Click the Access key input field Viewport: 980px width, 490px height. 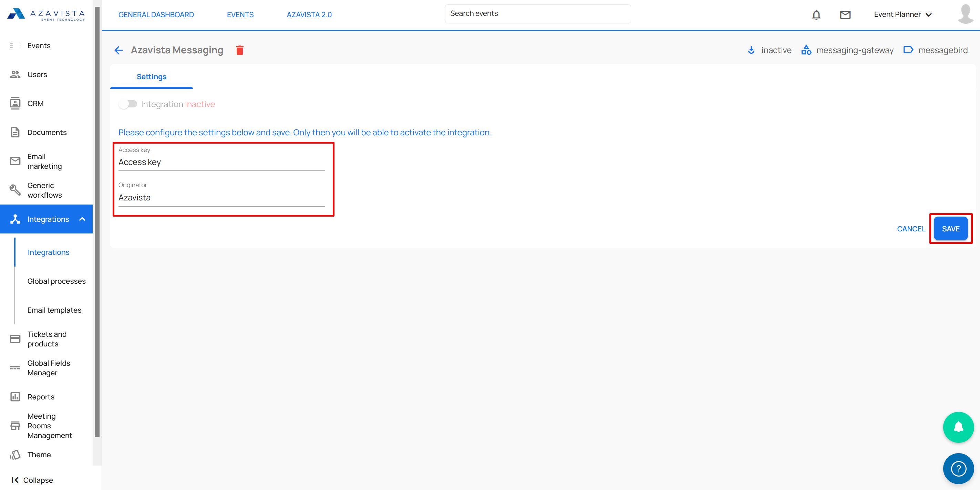click(222, 162)
